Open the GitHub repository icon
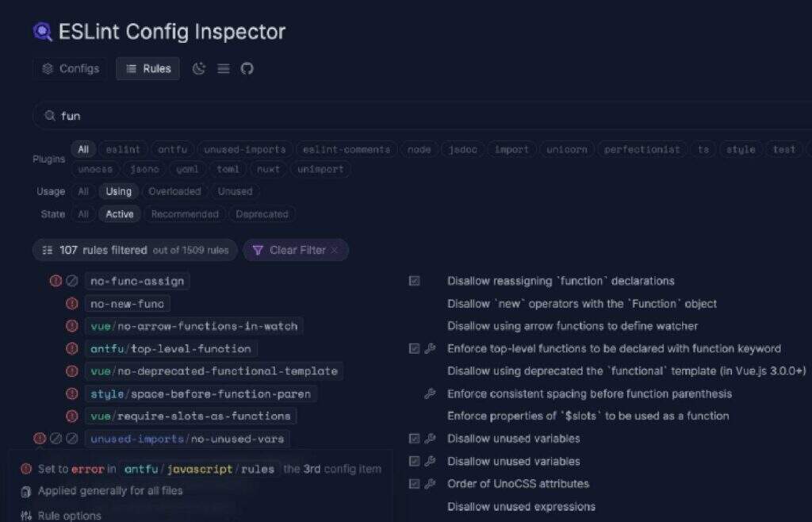The height and width of the screenshot is (522, 812). point(247,69)
